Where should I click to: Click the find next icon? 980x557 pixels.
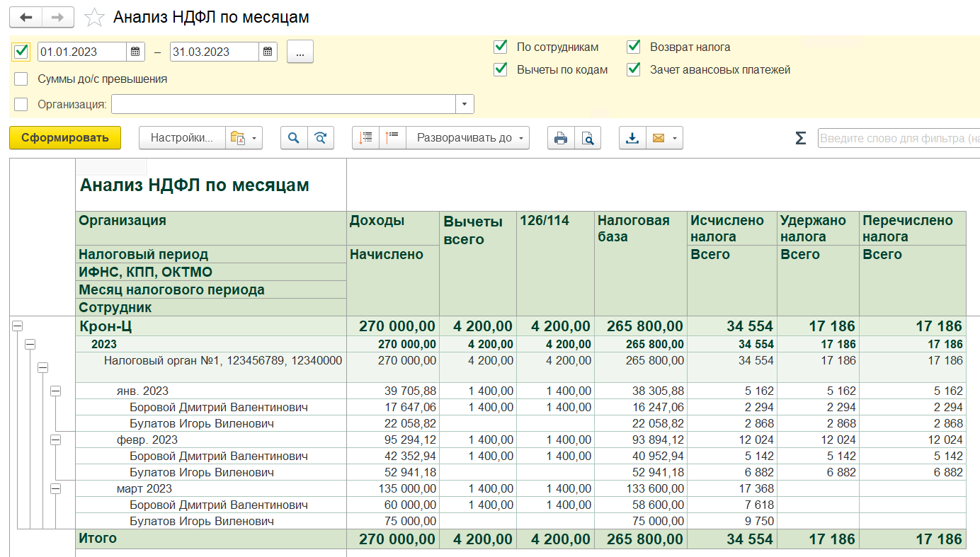click(321, 138)
